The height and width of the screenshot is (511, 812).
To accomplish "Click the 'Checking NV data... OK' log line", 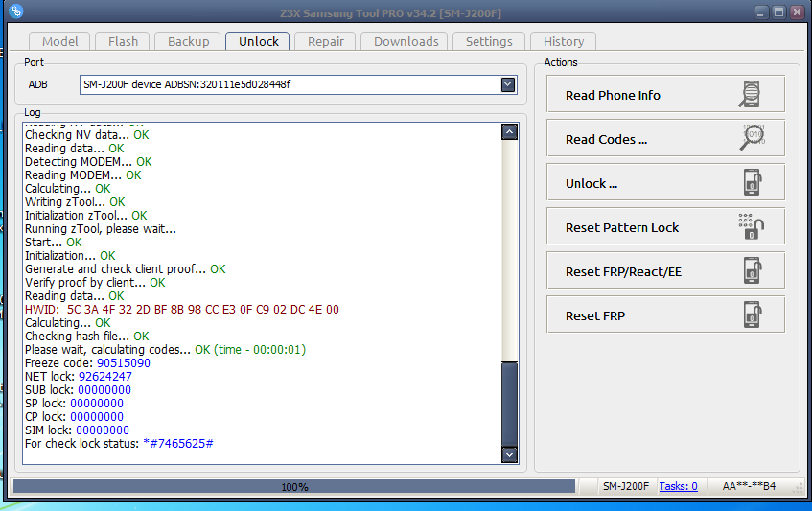I will click(x=87, y=134).
